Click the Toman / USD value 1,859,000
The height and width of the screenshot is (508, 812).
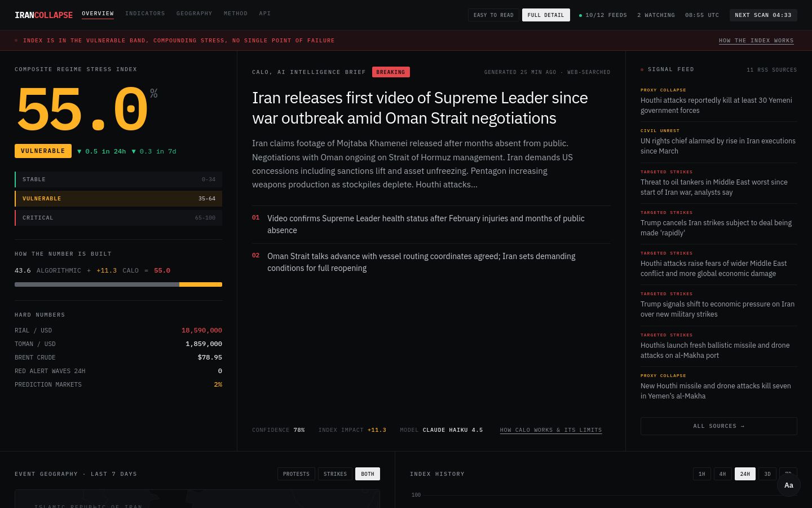coord(204,344)
